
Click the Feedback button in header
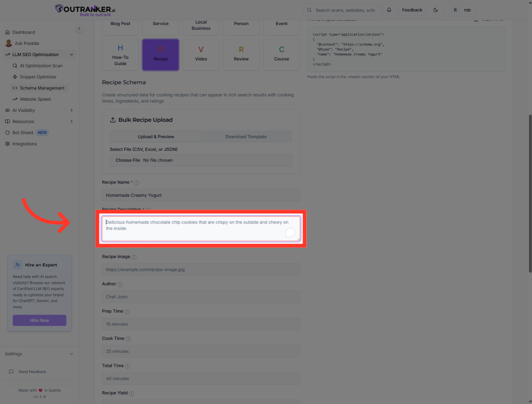(412, 10)
